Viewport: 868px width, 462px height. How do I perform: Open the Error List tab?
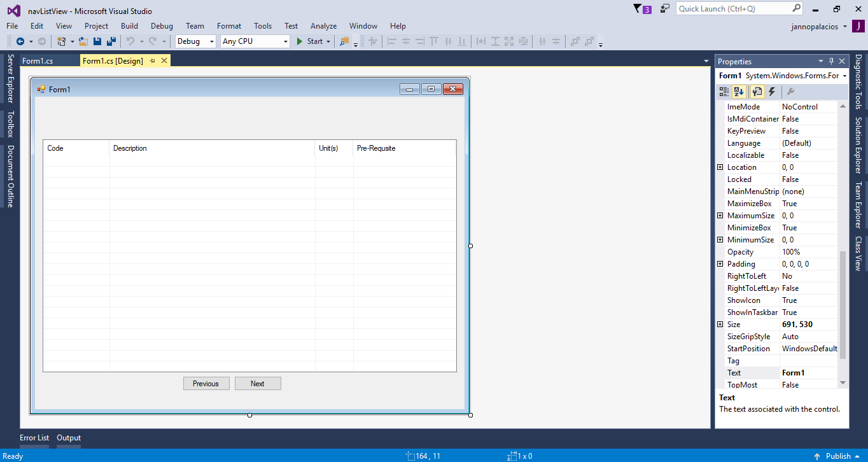(x=34, y=438)
